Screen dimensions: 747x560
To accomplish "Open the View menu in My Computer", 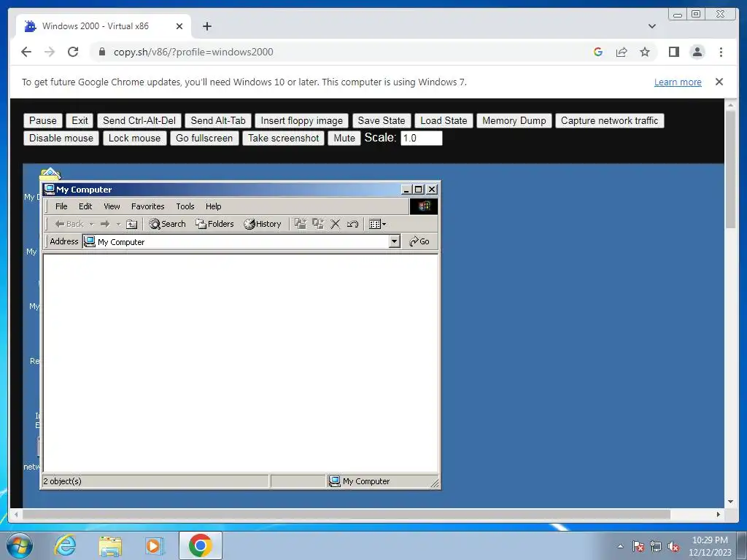I will [x=112, y=206].
